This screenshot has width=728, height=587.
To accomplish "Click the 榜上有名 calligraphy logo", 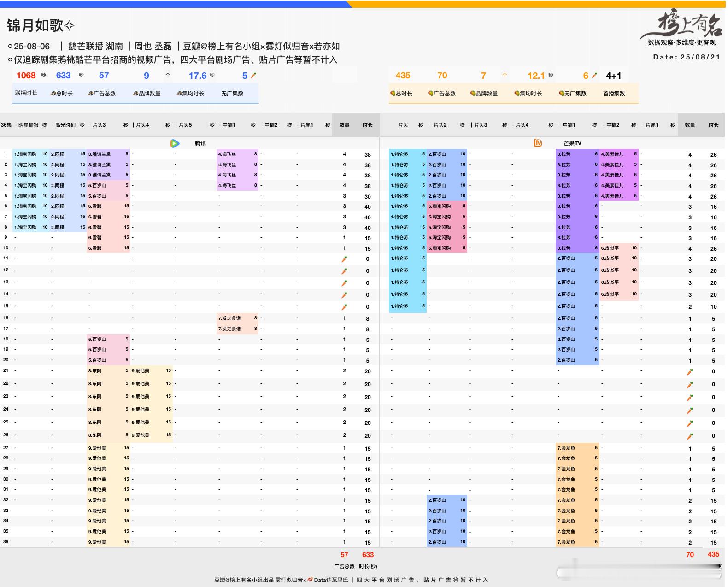I will coord(682,24).
